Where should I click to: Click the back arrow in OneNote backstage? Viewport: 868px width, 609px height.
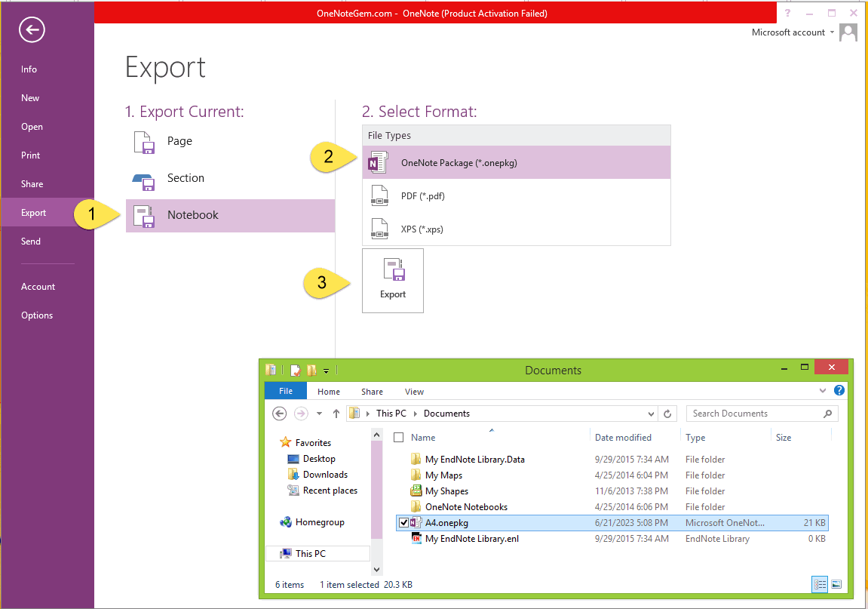tap(32, 30)
